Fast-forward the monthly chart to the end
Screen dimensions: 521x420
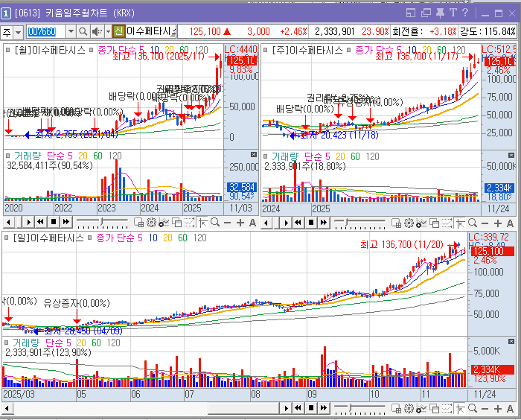click(65, 222)
